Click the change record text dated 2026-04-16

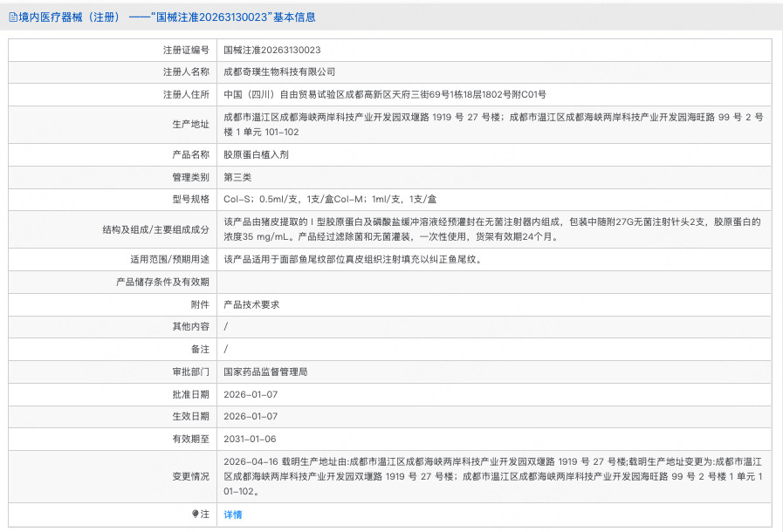coord(493,476)
